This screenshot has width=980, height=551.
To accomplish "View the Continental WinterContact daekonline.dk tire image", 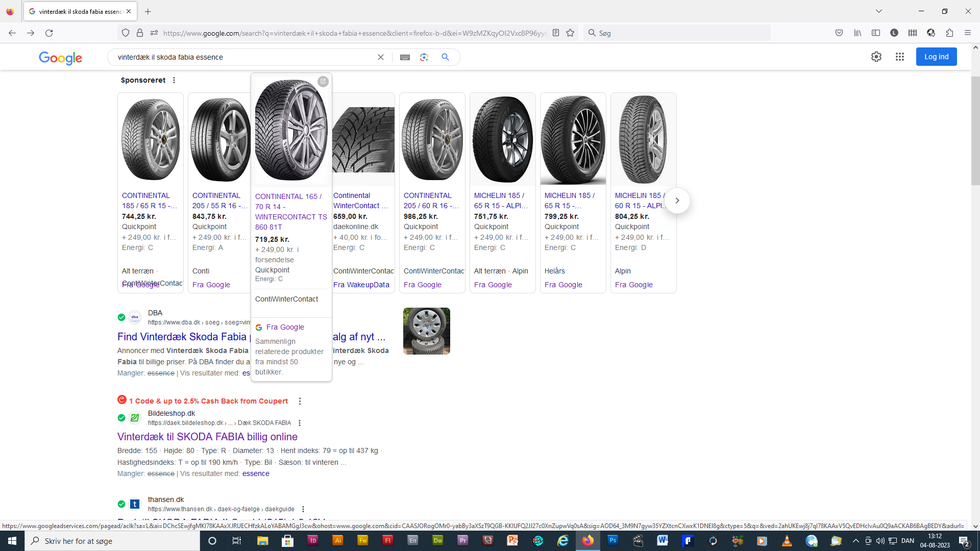I will pyautogui.click(x=363, y=140).
